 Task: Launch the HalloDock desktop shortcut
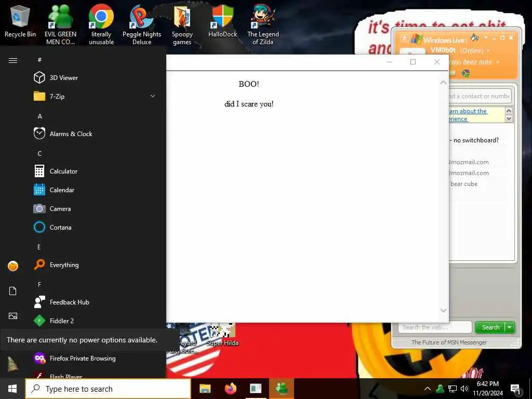pyautogui.click(x=222, y=21)
